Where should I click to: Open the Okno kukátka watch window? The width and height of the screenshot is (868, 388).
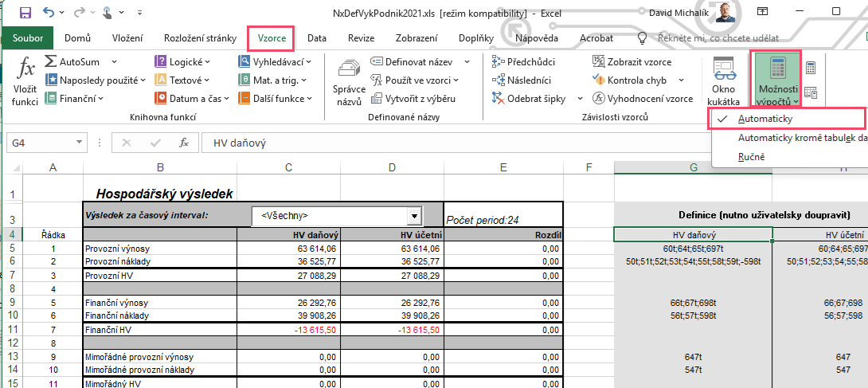[x=723, y=82]
